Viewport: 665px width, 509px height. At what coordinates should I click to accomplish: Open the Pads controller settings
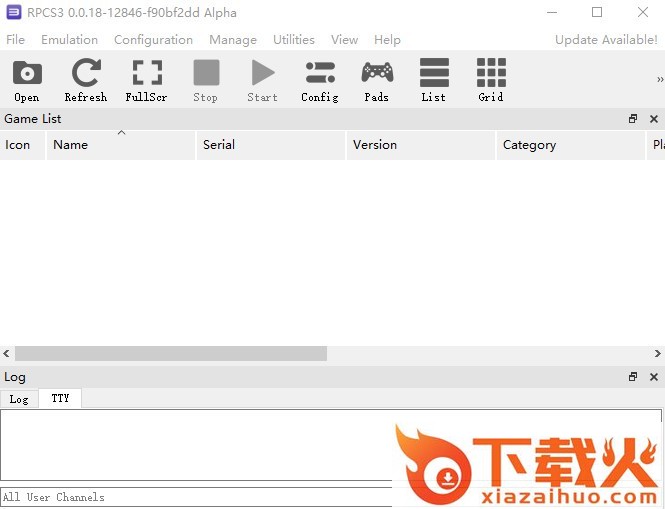point(377,81)
